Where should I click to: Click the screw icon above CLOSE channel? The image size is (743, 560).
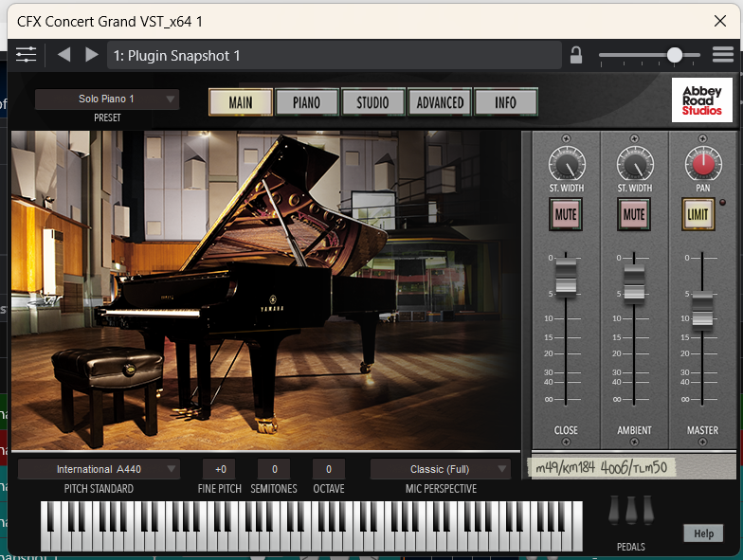pos(566,138)
